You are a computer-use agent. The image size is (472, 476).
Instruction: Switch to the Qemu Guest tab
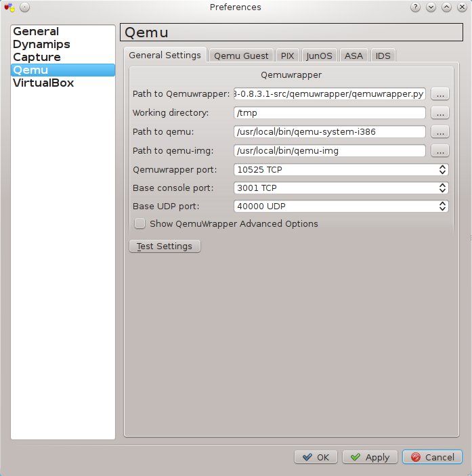pyautogui.click(x=241, y=56)
